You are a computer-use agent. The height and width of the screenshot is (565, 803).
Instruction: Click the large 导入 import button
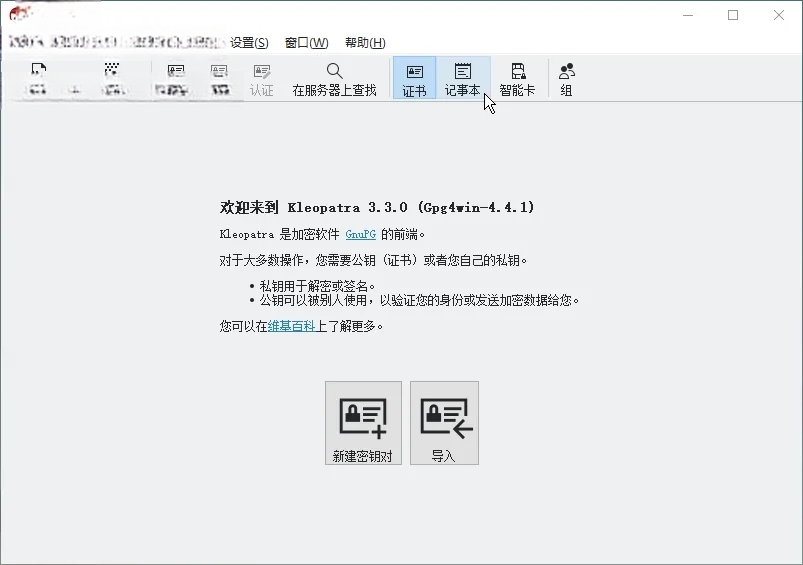(x=444, y=423)
